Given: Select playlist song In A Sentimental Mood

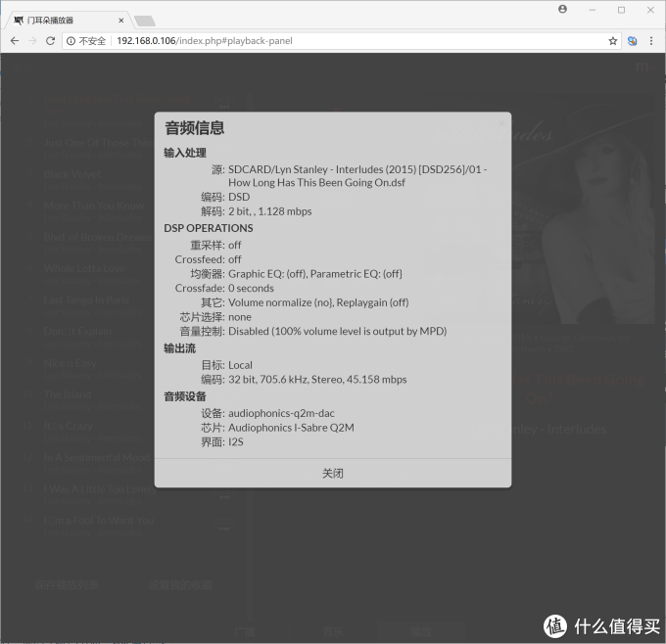Looking at the screenshot, I should pyautogui.click(x=96, y=457).
